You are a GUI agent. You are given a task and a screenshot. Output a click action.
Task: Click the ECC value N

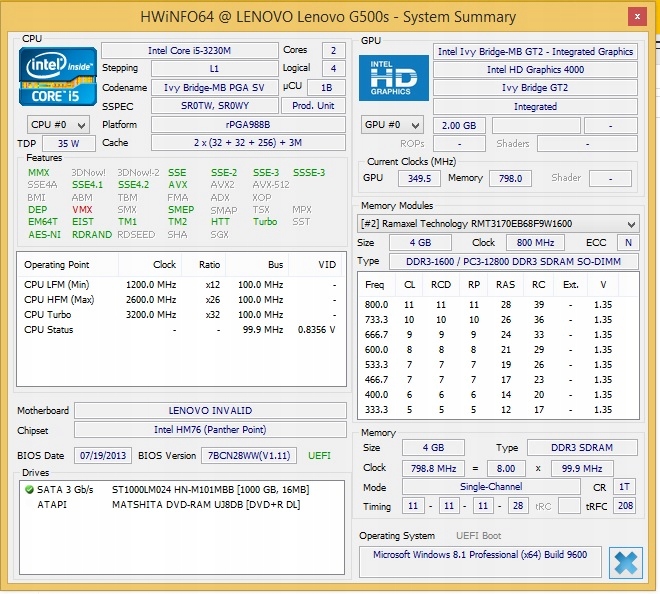tap(628, 243)
